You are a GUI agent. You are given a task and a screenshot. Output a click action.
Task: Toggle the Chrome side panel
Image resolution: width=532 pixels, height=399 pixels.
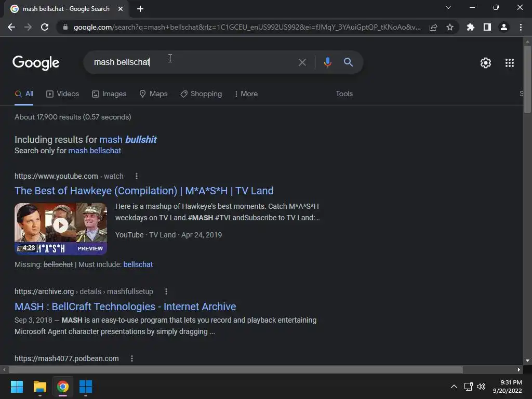click(x=487, y=27)
